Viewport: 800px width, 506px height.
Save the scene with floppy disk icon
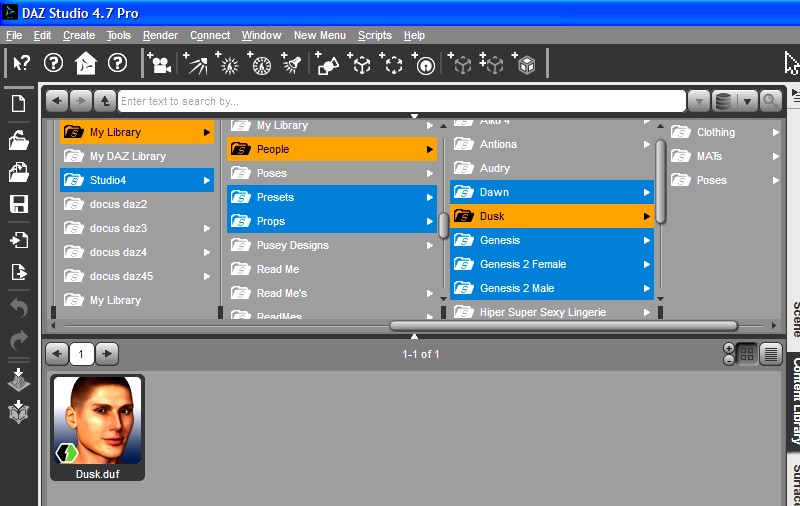[x=19, y=204]
